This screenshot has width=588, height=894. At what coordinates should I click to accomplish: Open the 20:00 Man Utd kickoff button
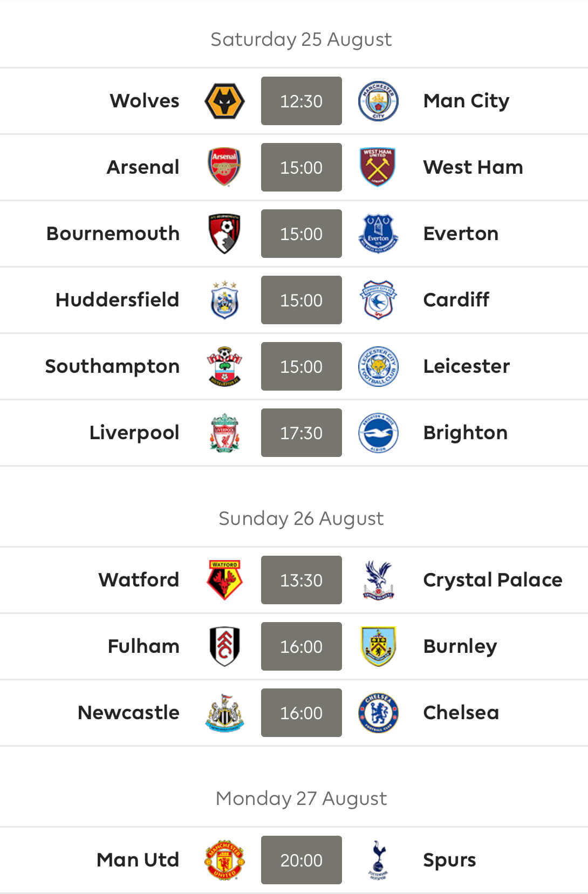302,860
